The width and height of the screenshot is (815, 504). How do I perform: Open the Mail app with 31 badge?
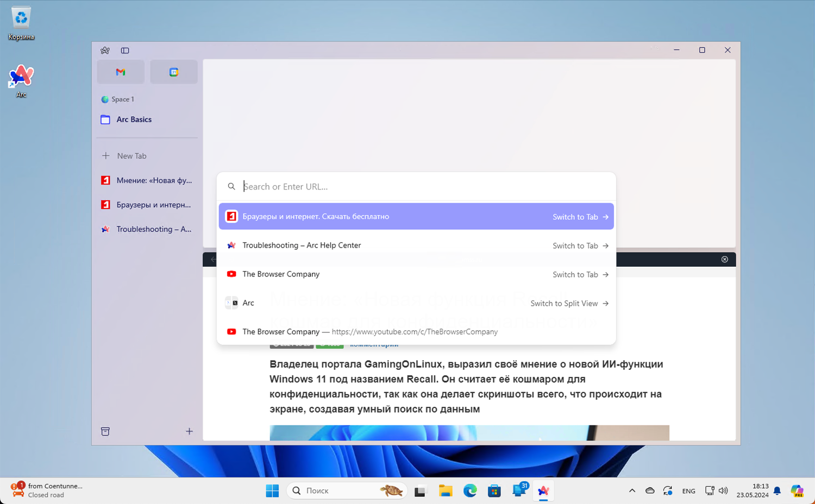[x=520, y=490]
